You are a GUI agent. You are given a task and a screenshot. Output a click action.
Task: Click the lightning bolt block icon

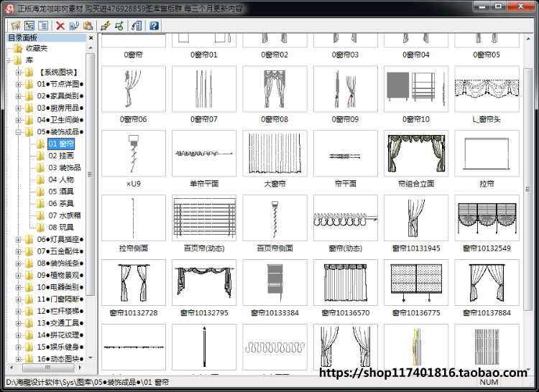[x=105, y=26]
